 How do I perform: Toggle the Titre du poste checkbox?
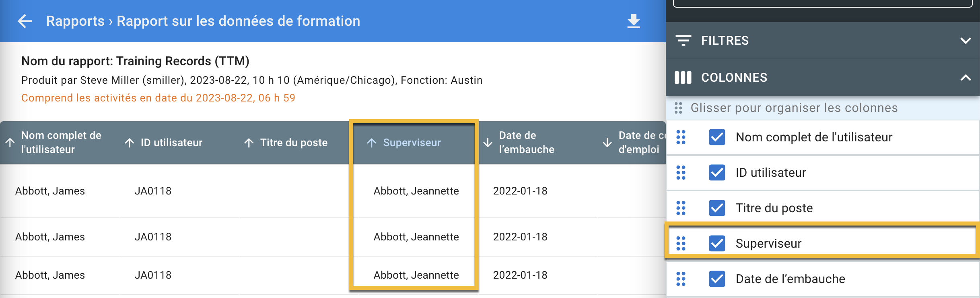point(717,208)
